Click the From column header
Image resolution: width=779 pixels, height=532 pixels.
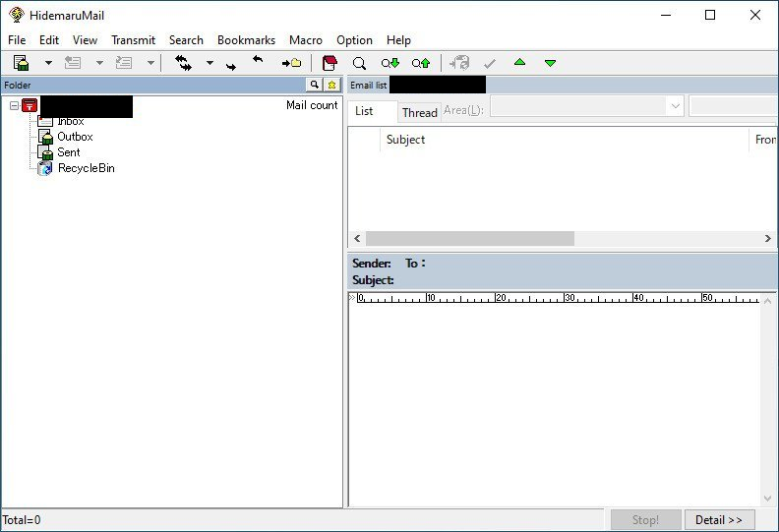(x=765, y=140)
